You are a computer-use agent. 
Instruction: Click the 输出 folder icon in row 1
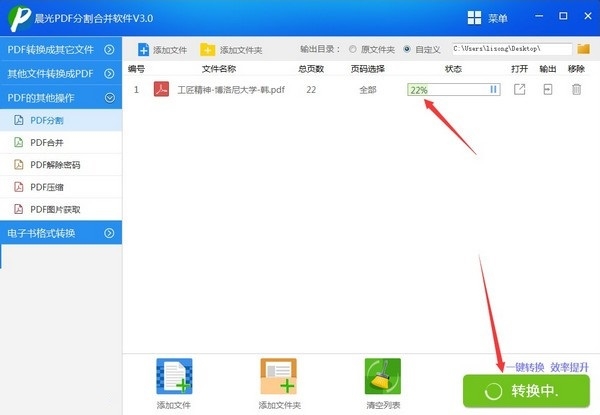(x=548, y=90)
